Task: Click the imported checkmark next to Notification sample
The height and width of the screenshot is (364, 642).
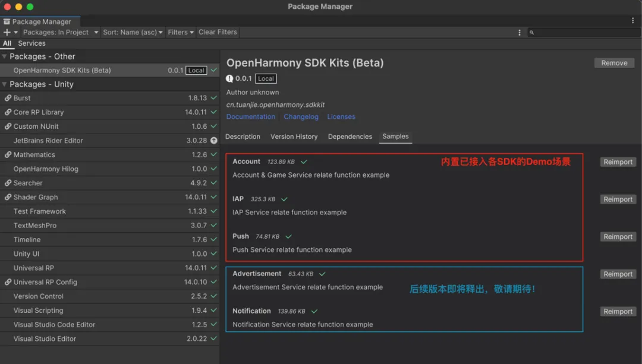Action: pyautogui.click(x=314, y=311)
